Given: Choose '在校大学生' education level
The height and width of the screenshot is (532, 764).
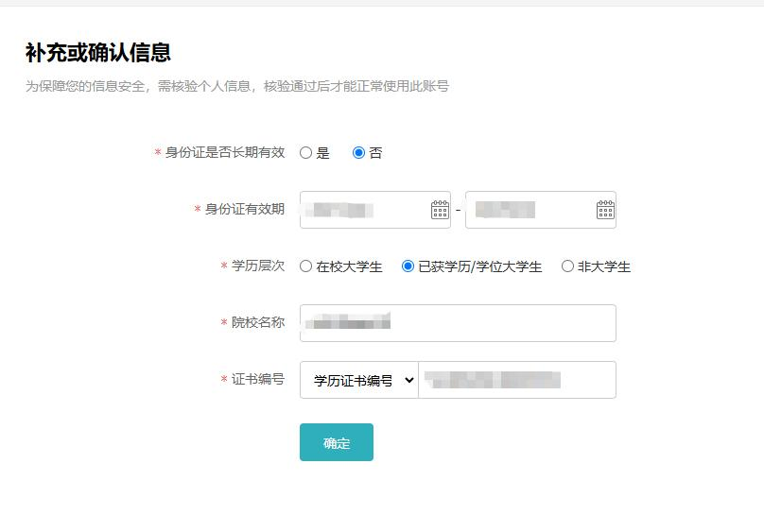Looking at the screenshot, I should coord(305,266).
